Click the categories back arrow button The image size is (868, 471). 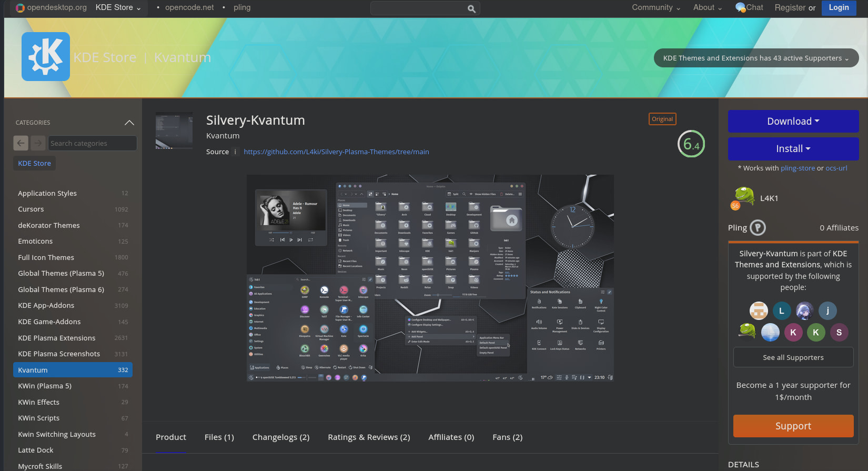[x=21, y=143]
